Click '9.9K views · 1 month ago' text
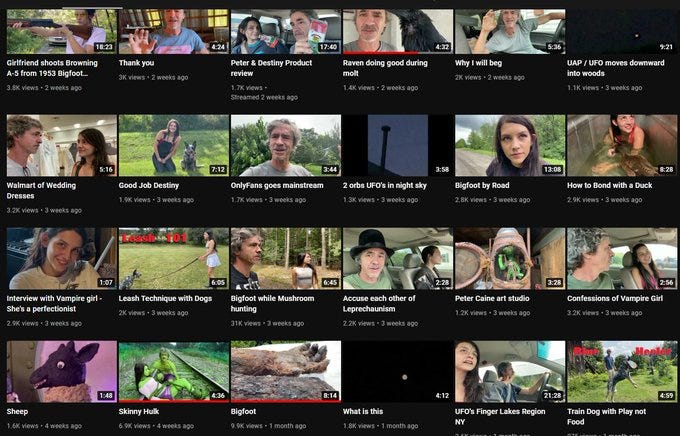Viewport: 680px width, 436px height. point(268,426)
